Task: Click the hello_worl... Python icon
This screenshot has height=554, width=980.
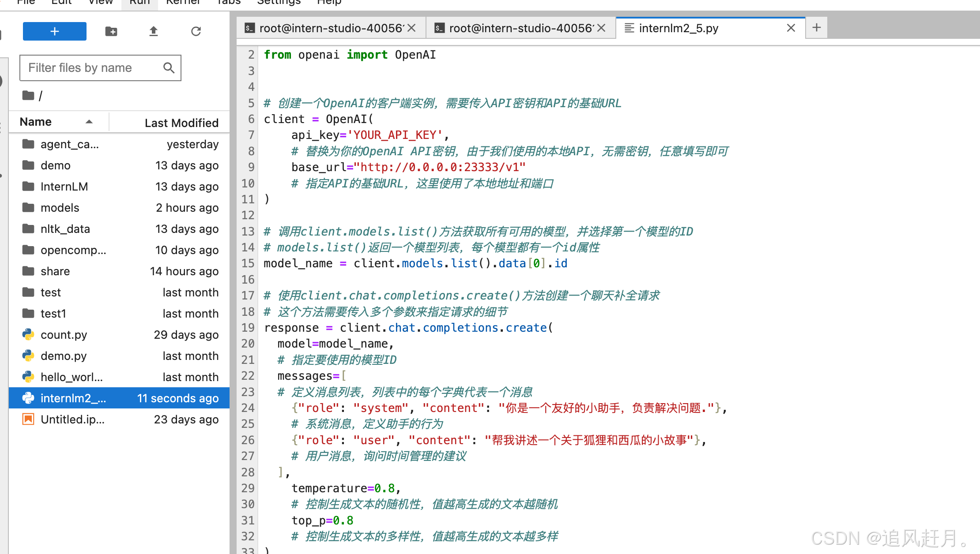Action: [x=28, y=377]
